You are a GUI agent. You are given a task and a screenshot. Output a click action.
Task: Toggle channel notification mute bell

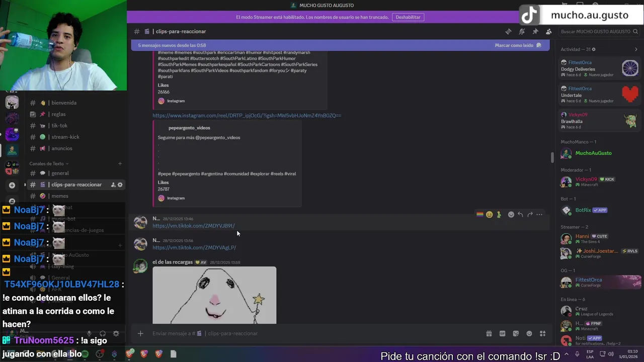tap(522, 31)
